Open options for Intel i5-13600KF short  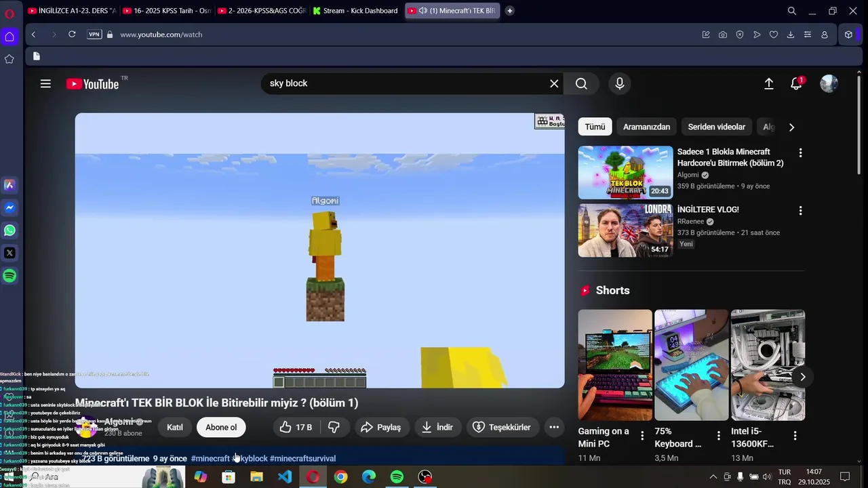coord(795,436)
